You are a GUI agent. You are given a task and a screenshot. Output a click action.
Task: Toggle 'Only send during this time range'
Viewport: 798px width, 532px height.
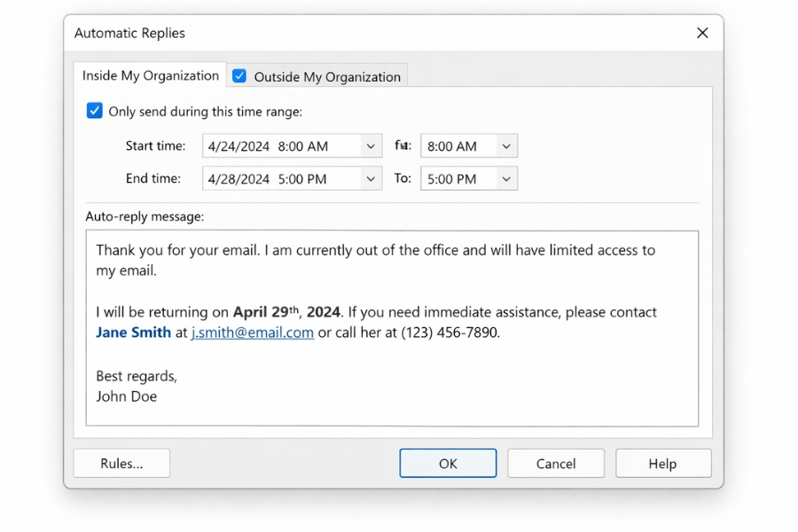coord(94,110)
